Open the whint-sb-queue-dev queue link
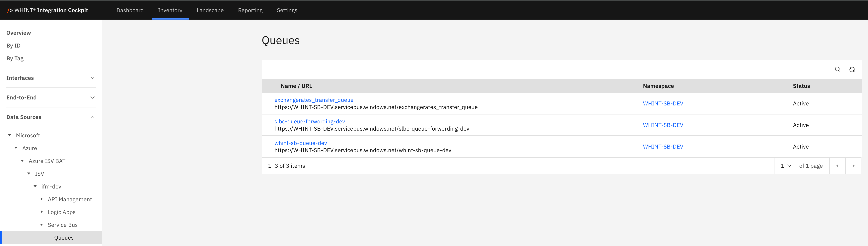Viewport: 868px width, 246px height. coord(301,143)
